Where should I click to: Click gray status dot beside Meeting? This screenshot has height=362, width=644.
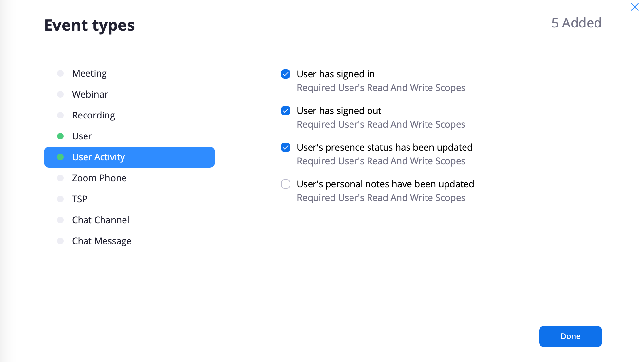click(60, 73)
